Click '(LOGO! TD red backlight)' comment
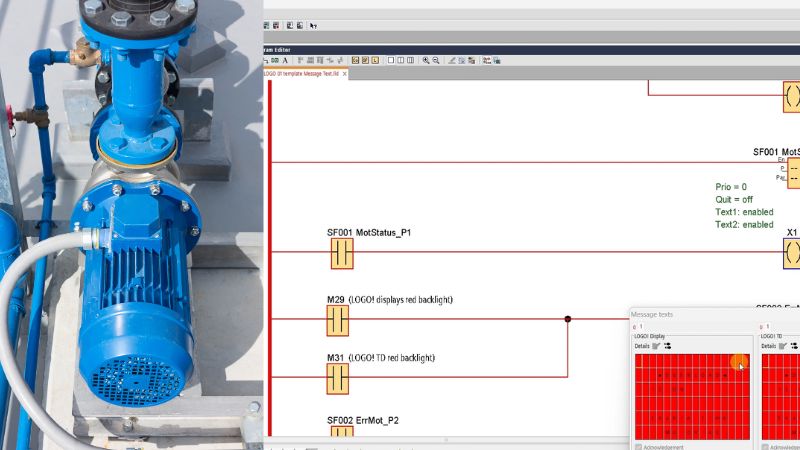The height and width of the screenshot is (450, 800). point(392,358)
